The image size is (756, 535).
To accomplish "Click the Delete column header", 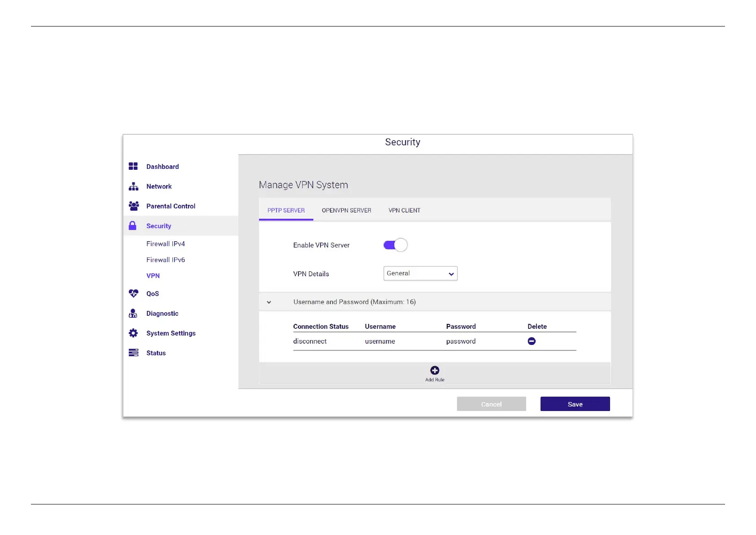I will (537, 326).
